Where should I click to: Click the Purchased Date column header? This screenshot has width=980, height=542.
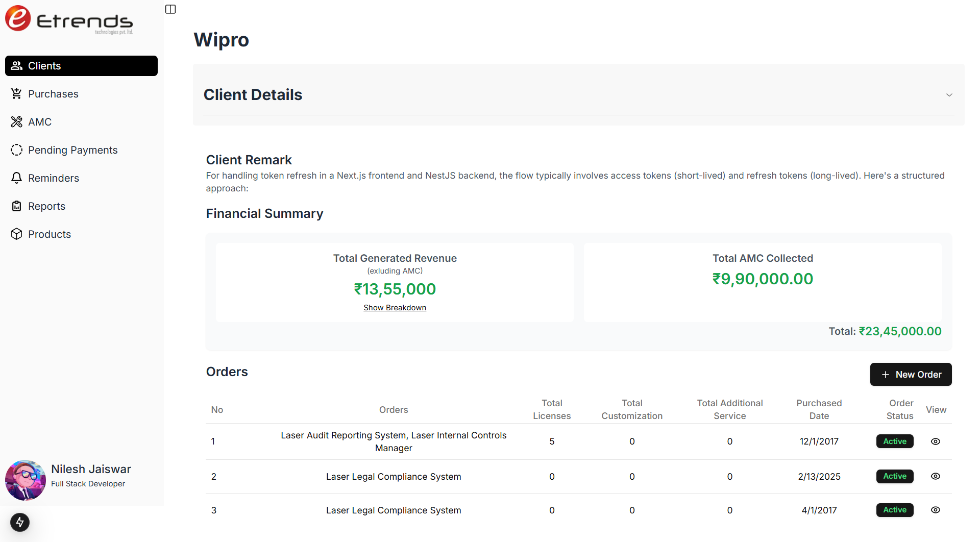point(819,409)
